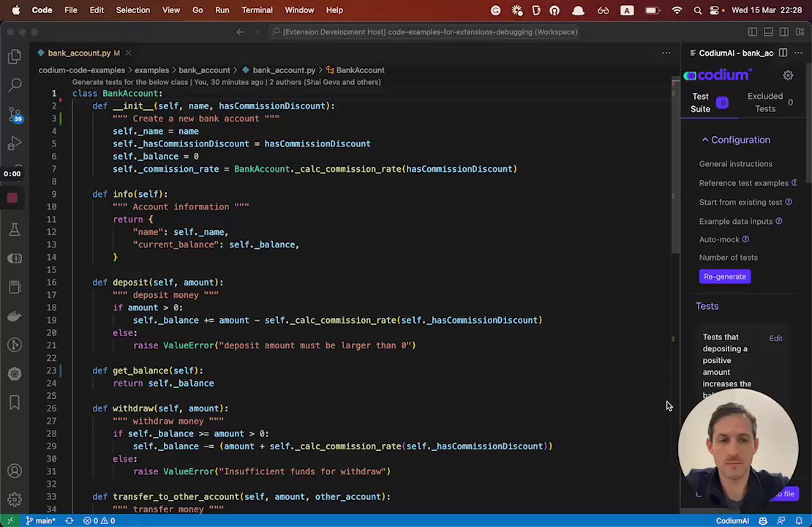The height and width of the screenshot is (527, 812).
Task: Click the workspace search command box
Action: pyautogui.click(x=424, y=31)
